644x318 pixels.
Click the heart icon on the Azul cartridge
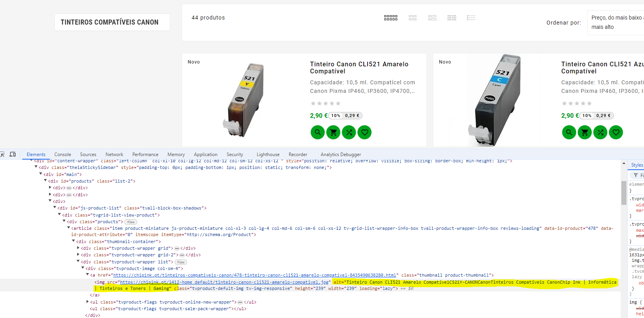click(x=616, y=132)
